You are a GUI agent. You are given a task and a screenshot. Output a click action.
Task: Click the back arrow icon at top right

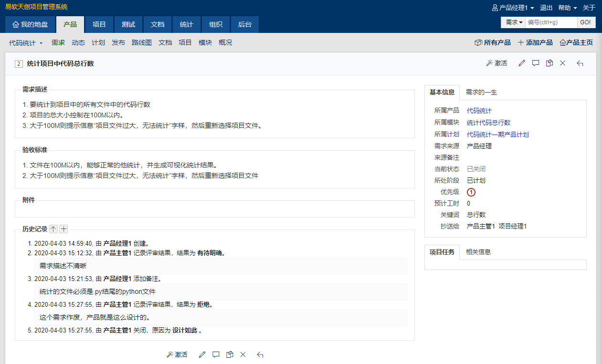click(580, 63)
